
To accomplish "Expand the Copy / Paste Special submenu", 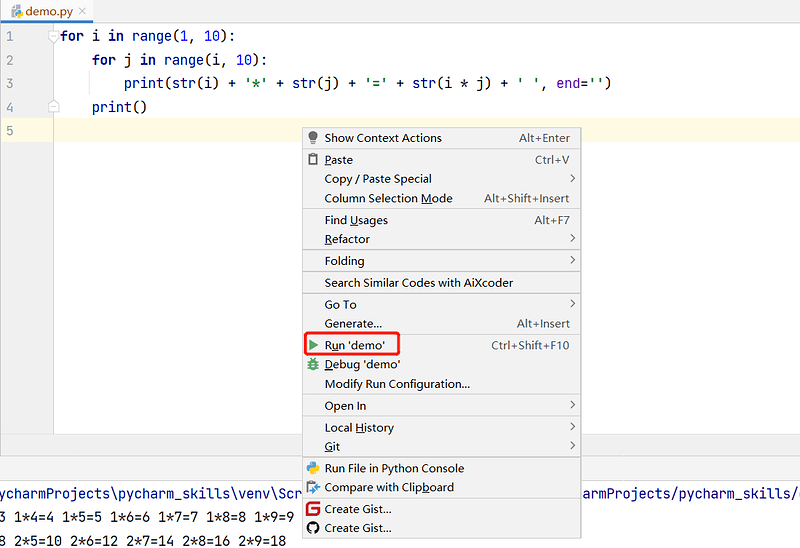I will (572, 179).
